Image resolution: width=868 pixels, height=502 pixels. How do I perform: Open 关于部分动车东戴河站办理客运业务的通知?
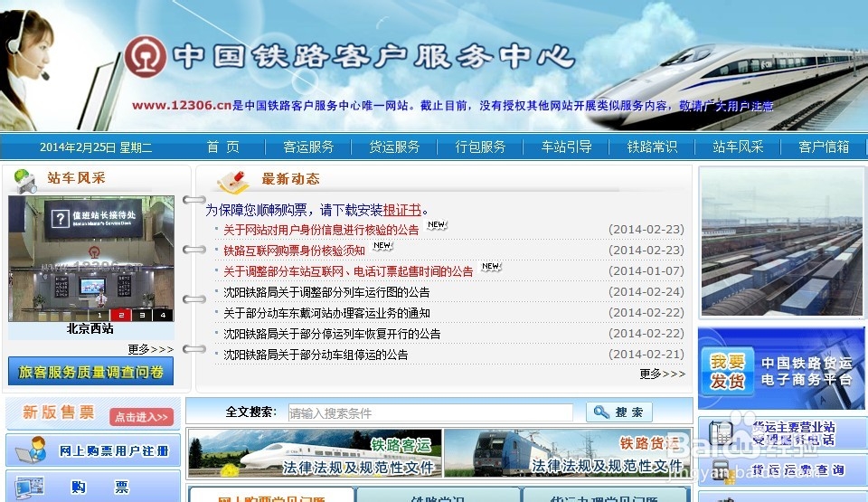click(326, 313)
